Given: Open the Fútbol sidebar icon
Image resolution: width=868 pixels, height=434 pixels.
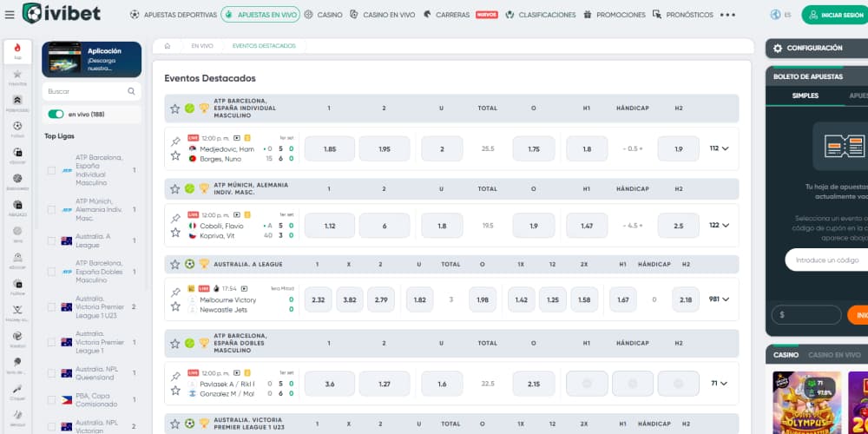Looking at the screenshot, I should pyautogui.click(x=17, y=129).
